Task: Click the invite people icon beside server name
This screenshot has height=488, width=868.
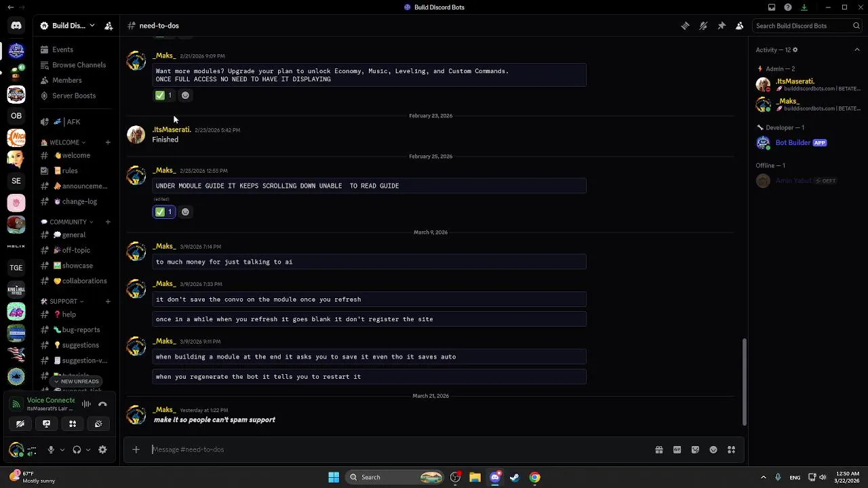Action: coord(108,26)
